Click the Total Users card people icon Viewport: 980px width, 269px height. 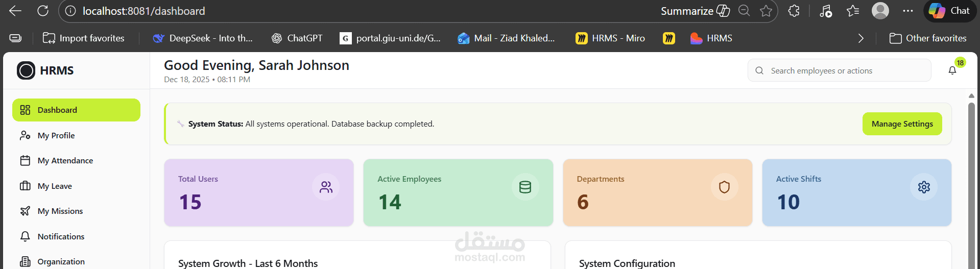click(326, 187)
